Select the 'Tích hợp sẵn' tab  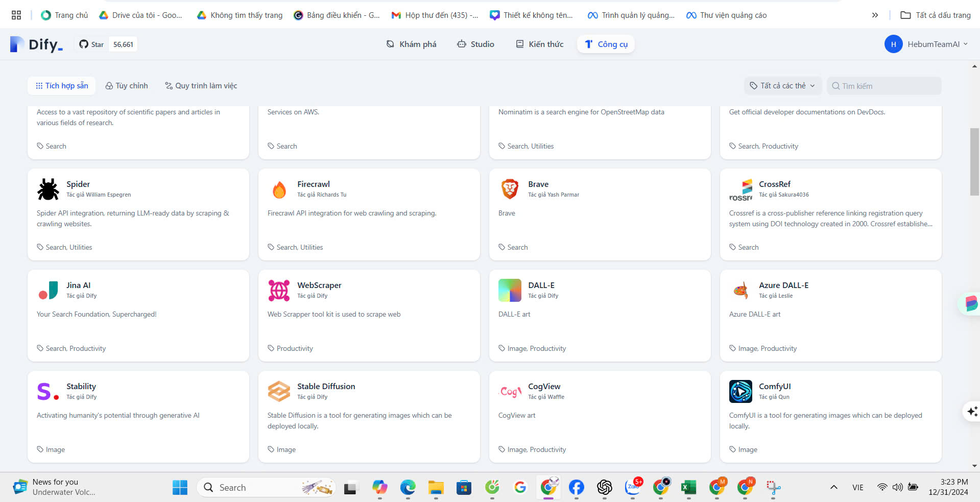62,86
